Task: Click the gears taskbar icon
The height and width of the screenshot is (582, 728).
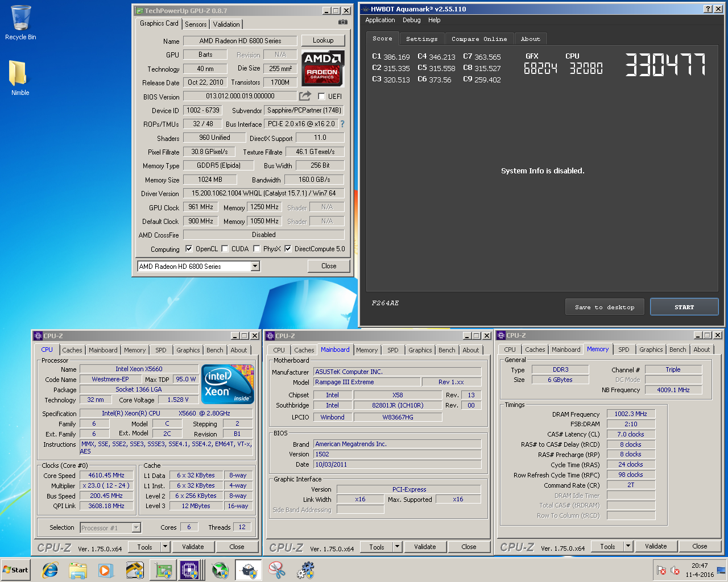Action: point(305,570)
